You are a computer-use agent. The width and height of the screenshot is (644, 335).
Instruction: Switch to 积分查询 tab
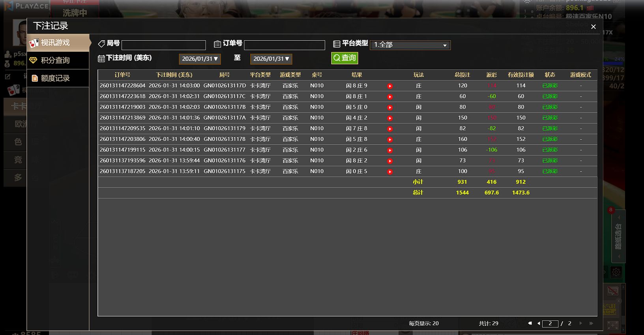click(58, 60)
